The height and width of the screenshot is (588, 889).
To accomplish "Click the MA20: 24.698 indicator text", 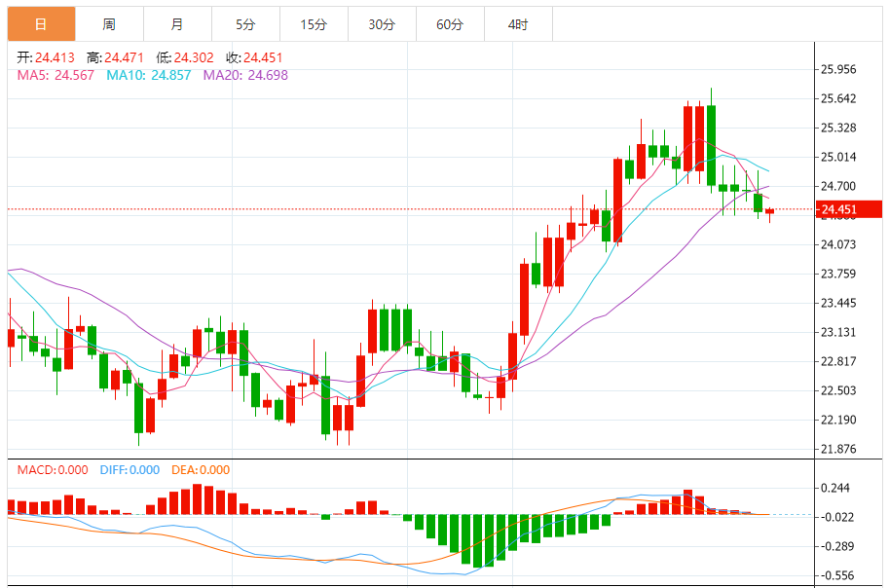I will (x=245, y=75).
